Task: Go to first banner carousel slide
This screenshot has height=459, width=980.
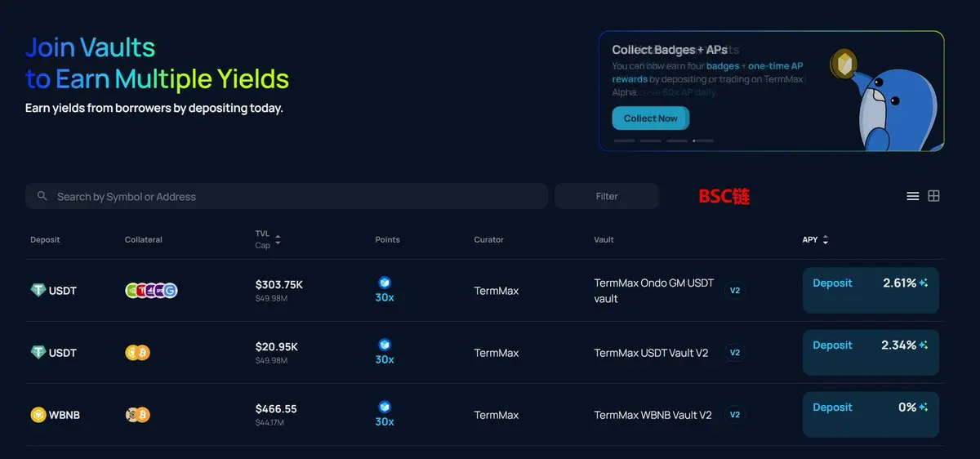Action: click(624, 140)
